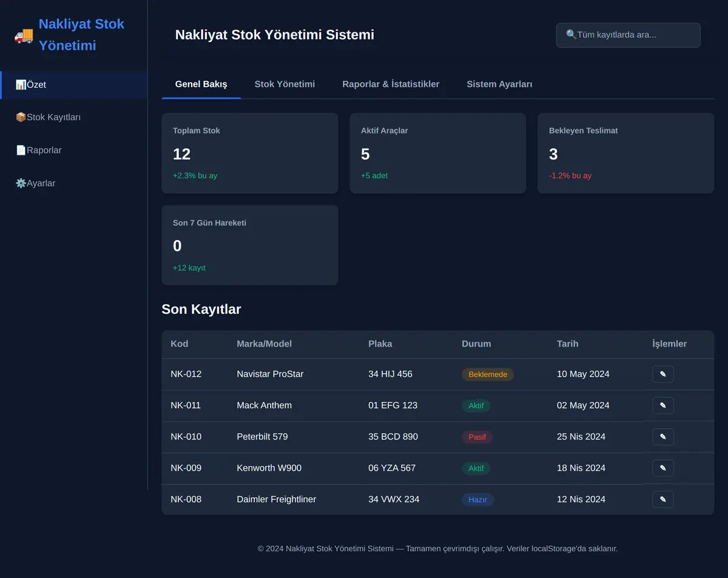Click the date 18 Nis 2024
This screenshot has height=578, width=728.
tap(581, 468)
